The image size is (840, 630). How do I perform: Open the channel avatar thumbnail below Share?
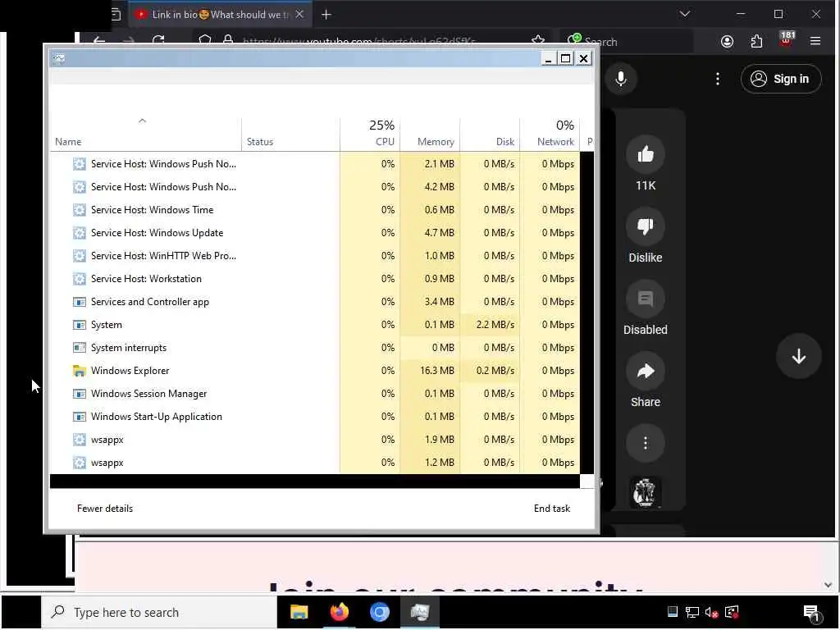645,492
